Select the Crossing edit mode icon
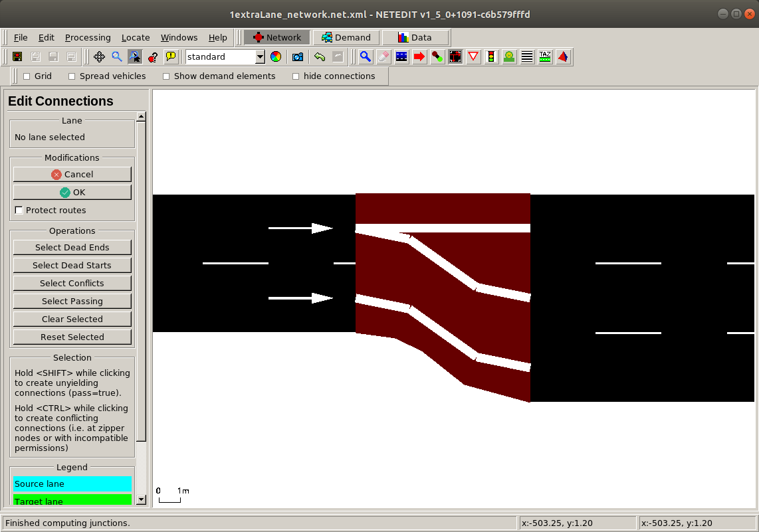 coord(526,56)
